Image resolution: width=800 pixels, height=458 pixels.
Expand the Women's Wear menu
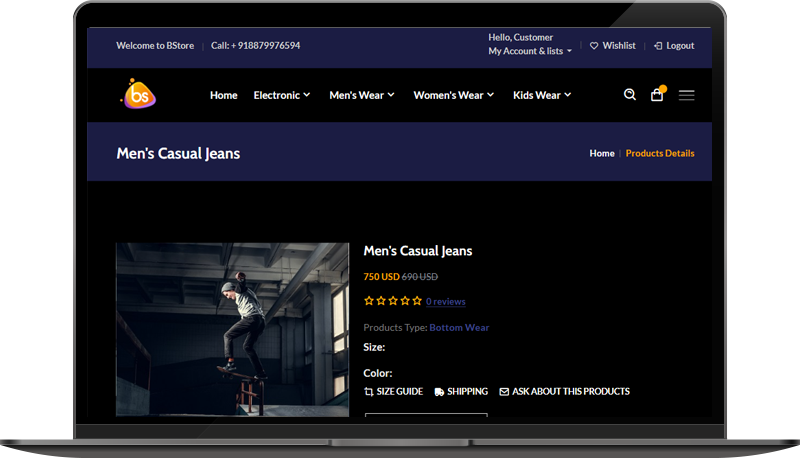coord(454,95)
